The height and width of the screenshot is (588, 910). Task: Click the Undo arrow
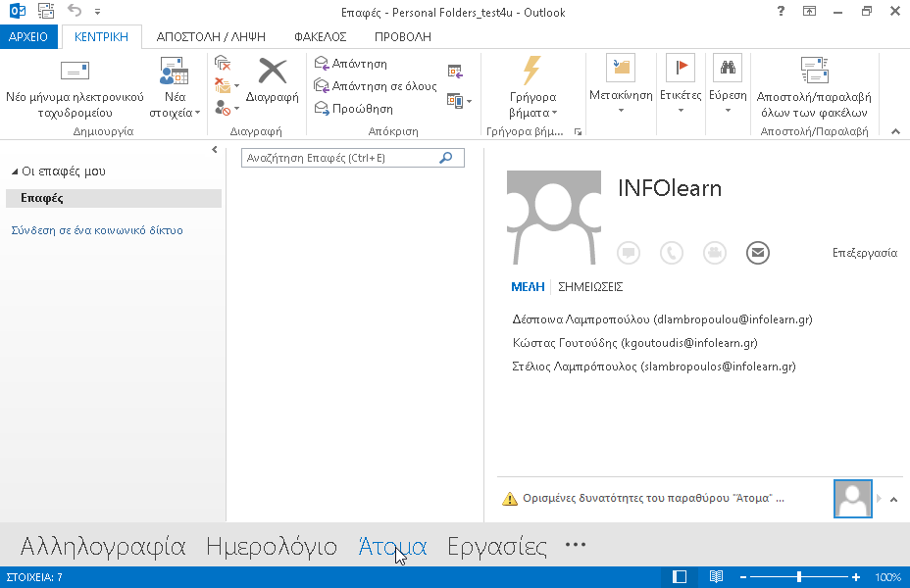pos(75,10)
